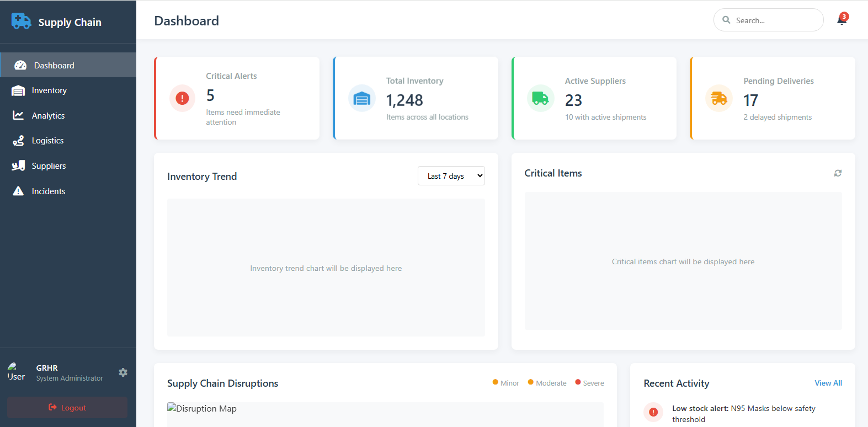868x427 pixels.
Task: Open the Suppliers menu item
Action: [x=68, y=166]
